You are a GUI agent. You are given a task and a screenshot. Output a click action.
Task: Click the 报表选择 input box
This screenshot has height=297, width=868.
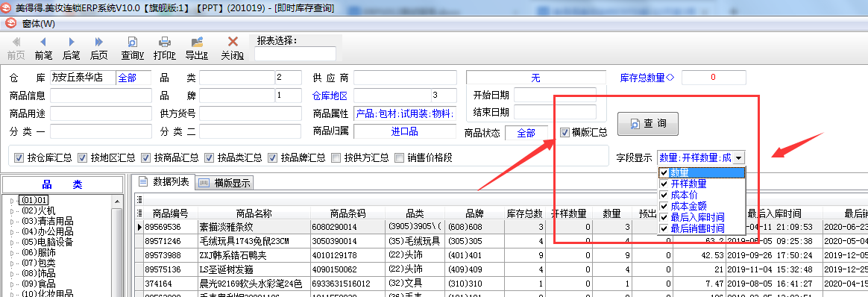(x=295, y=54)
